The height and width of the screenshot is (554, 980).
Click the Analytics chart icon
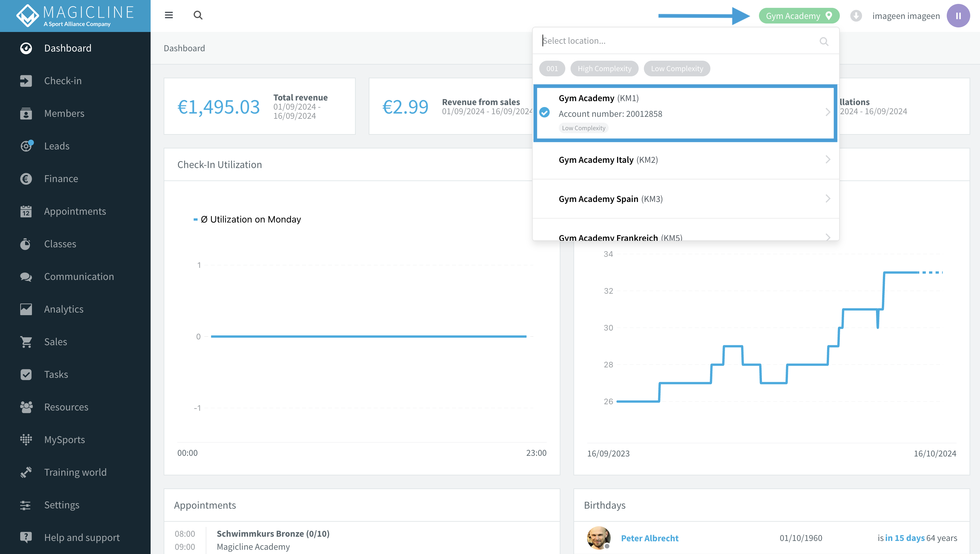(x=26, y=309)
